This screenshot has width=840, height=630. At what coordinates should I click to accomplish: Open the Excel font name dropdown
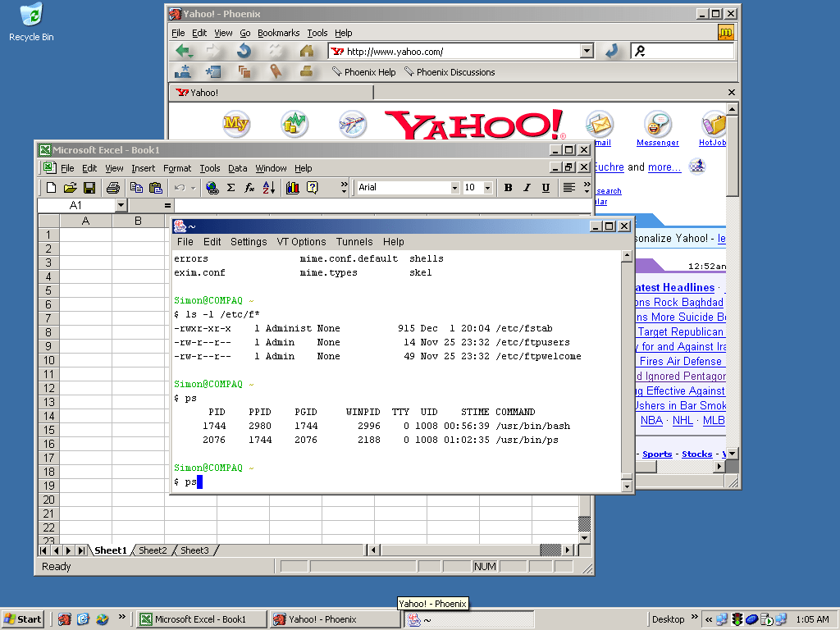click(x=454, y=188)
